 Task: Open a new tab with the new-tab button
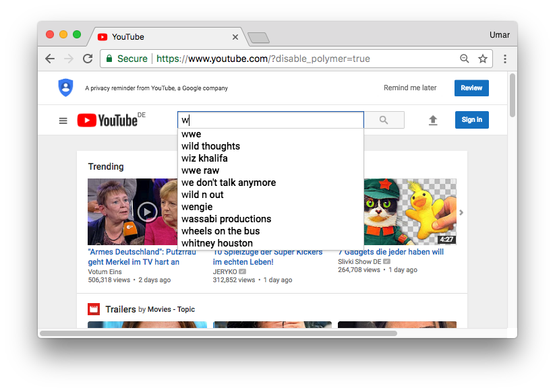pyautogui.click(x=259, y=38)
